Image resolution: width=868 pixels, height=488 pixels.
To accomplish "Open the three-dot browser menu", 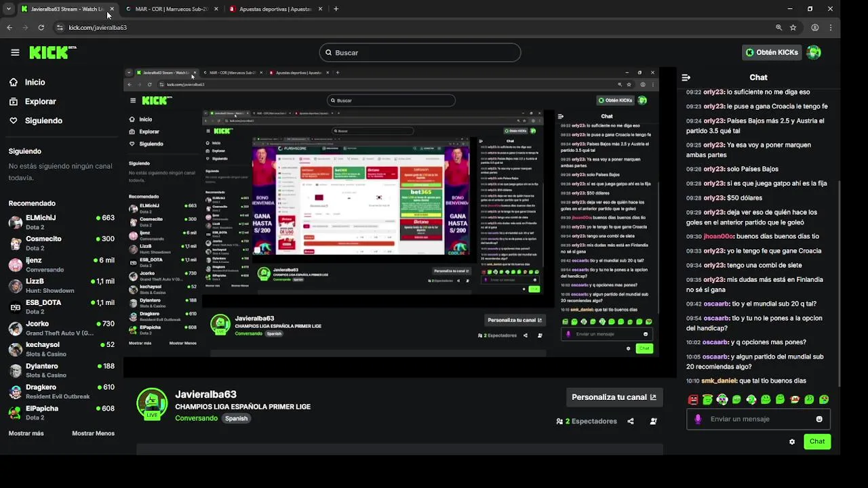I will coord(831,27).
